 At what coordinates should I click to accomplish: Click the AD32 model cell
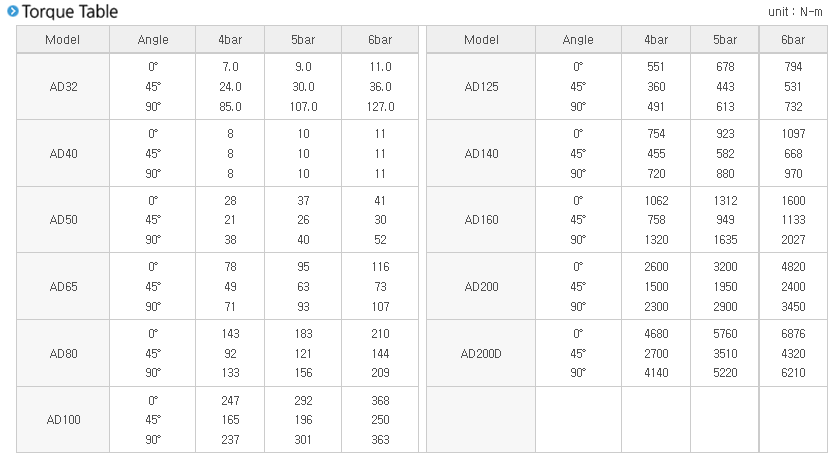pos(63,87)
